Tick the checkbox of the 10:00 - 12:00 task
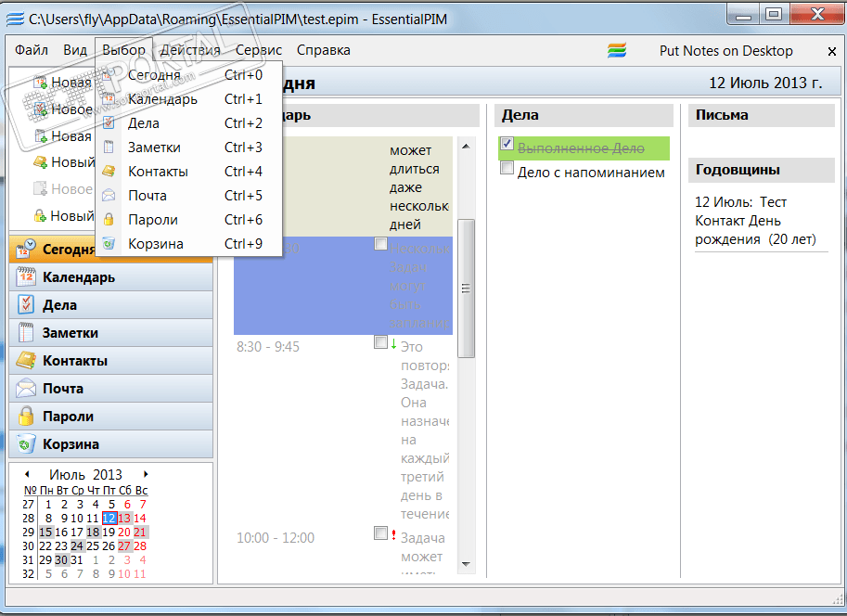This screenshot has height=616, width=847. pos(380,533)
